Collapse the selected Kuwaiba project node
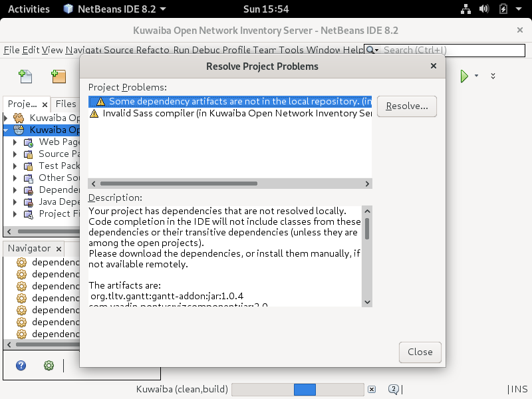The width and height of the screenshot is (532, 399). coord(6,130)
